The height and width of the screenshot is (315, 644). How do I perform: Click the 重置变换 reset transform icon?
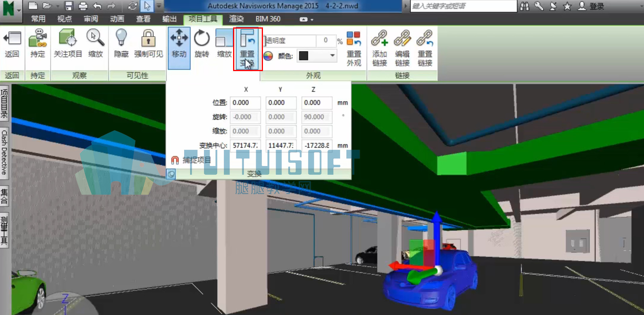point(247,49)
